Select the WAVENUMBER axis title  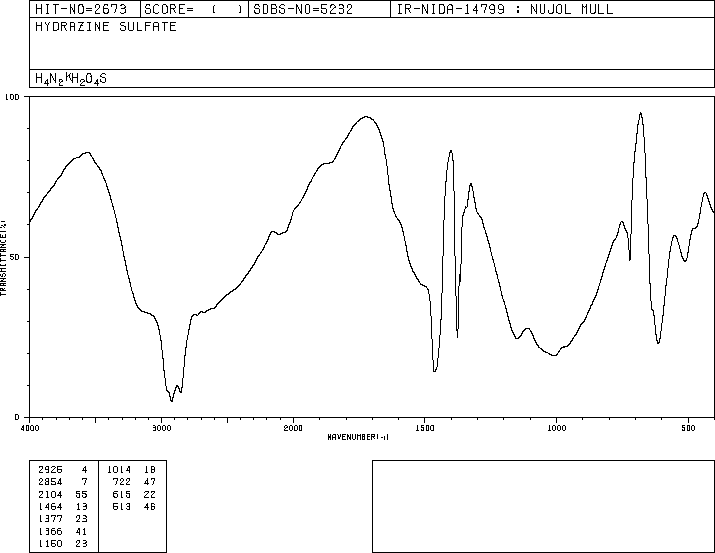click(358, 437)
